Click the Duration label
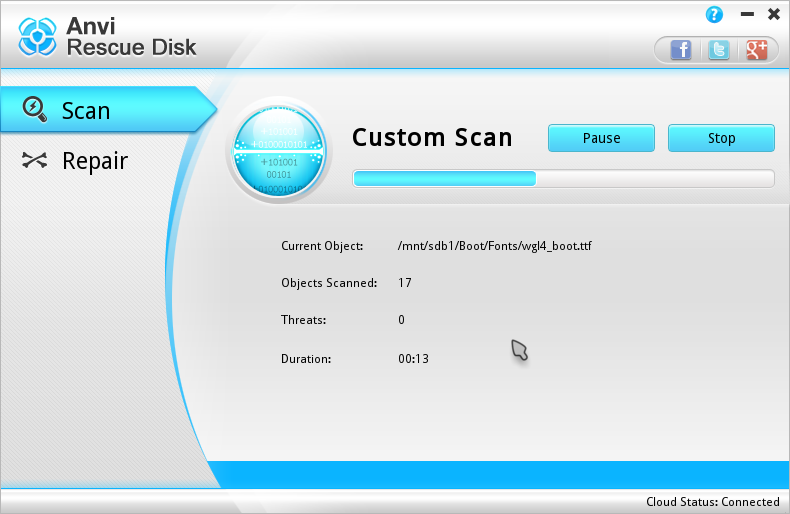The height and width of the screenshot is (514, 790). (x=306, y=359)
